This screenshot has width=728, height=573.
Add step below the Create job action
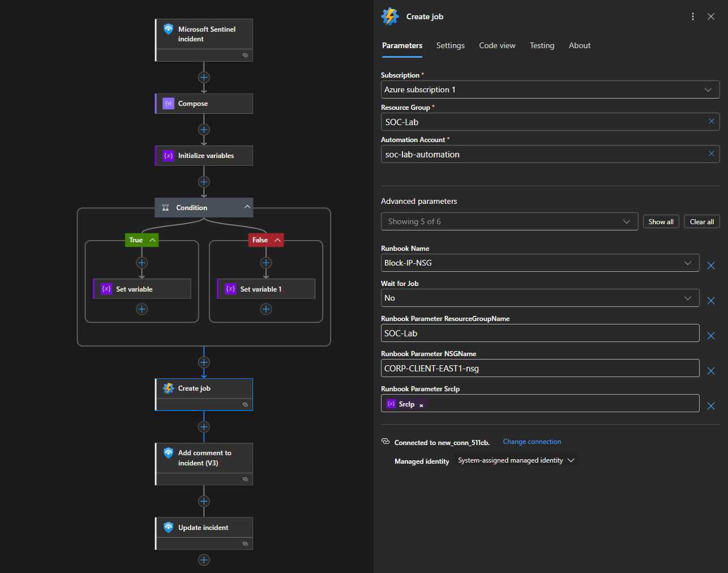pyautogui.click(x=204, y=427)
